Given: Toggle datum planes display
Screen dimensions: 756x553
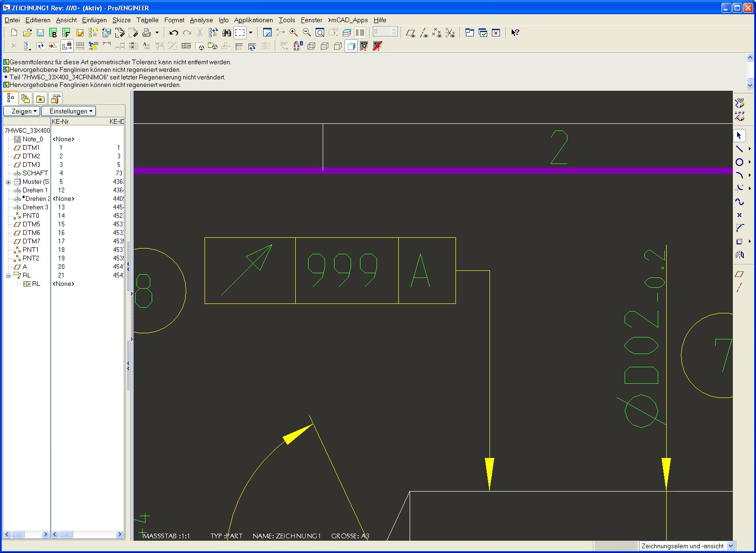Looking at the screenshot, I should click(x=411, y=33).
